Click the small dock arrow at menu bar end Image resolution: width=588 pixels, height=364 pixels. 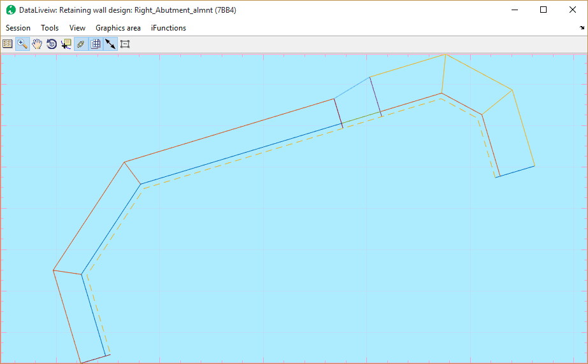[x=582, y=28]
